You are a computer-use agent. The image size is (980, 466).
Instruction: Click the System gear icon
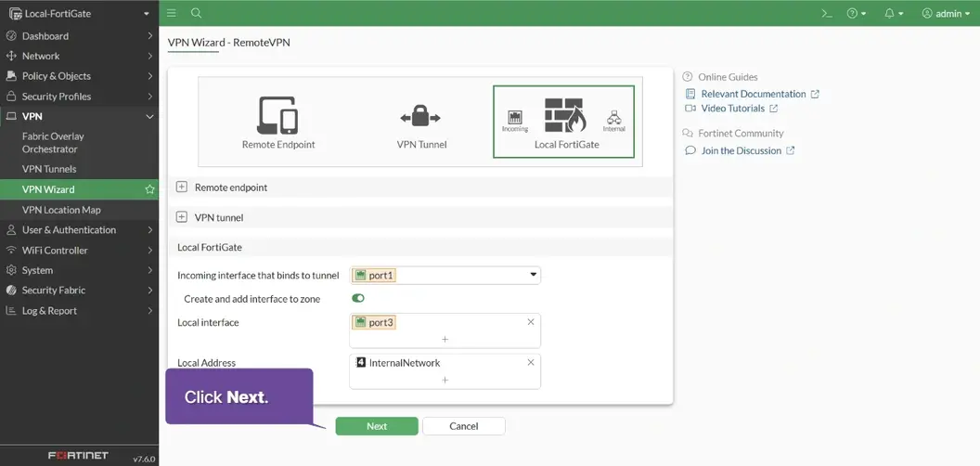click(x=10, y=270)
